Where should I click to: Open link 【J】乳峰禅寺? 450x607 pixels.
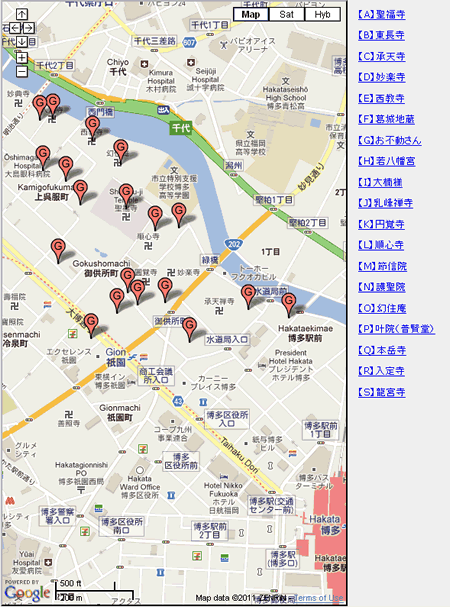tap(385, 203)
